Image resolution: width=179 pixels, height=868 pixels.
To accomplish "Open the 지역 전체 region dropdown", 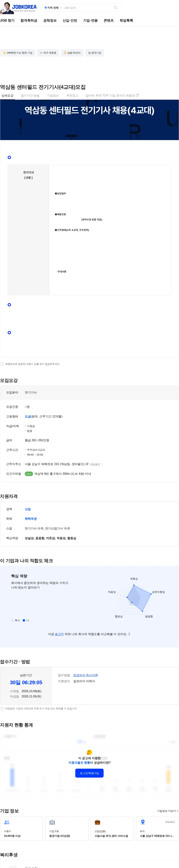I will 53,8.
